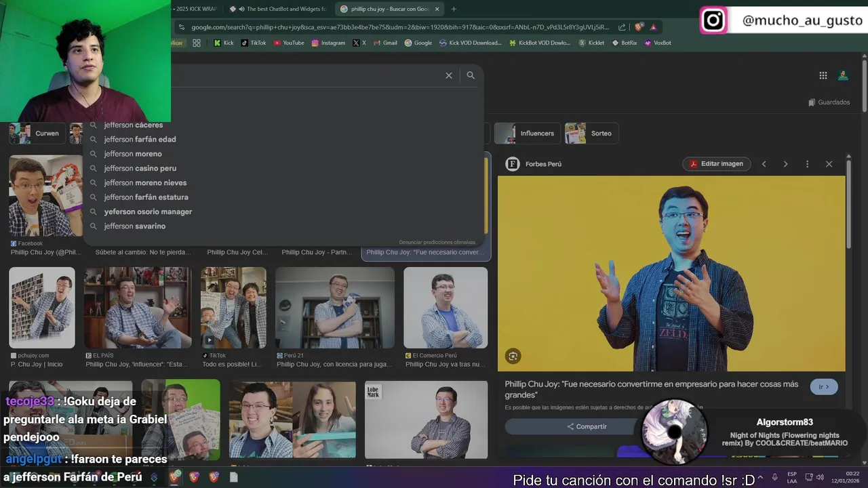Click the page vertical scrollbar
The width and height of the screenshot is (868, 488).
point(865,85)
